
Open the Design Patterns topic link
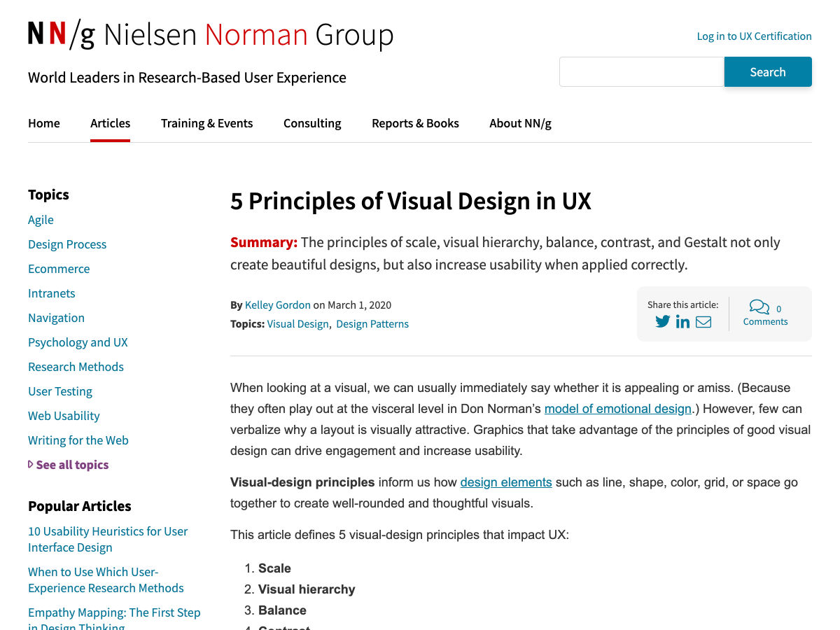372,324
